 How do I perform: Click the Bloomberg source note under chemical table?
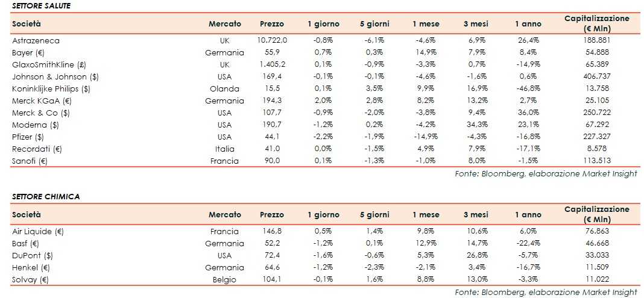(546, 292)
